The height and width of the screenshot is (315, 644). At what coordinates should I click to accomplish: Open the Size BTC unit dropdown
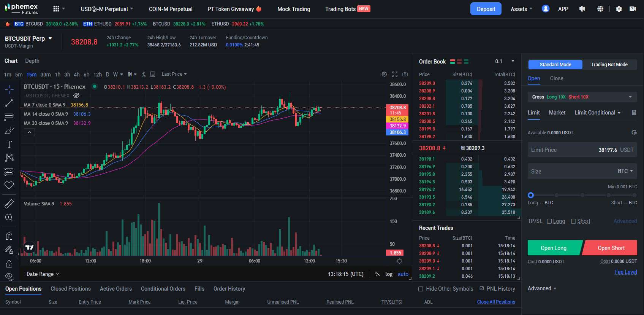tap(625, 171)
